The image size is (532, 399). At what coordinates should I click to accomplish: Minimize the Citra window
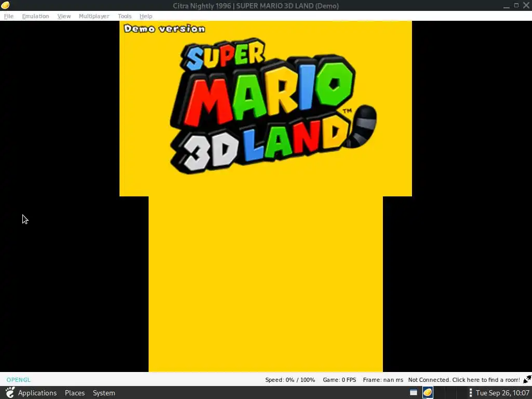coord(506,6)
